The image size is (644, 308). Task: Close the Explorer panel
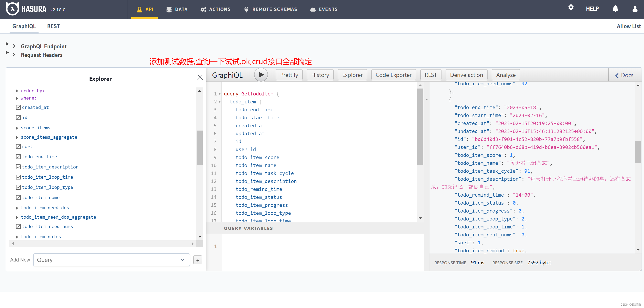coord(200,77)
